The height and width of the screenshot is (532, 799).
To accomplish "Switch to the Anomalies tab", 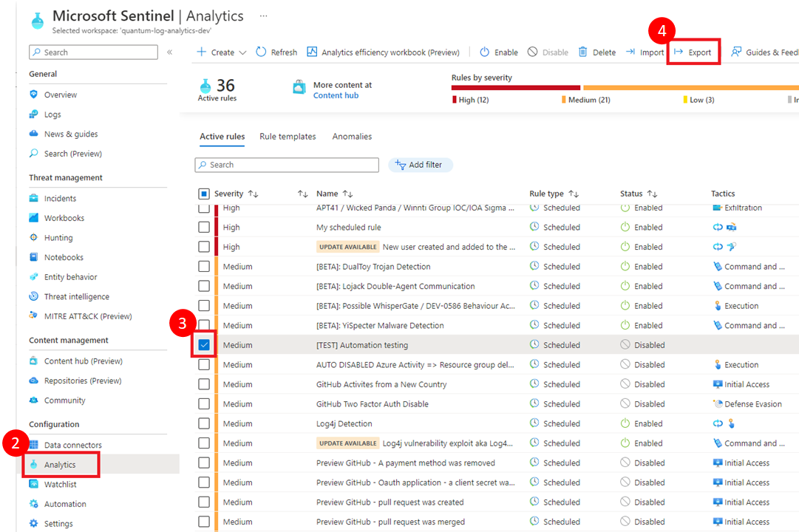I will [352, 137].
